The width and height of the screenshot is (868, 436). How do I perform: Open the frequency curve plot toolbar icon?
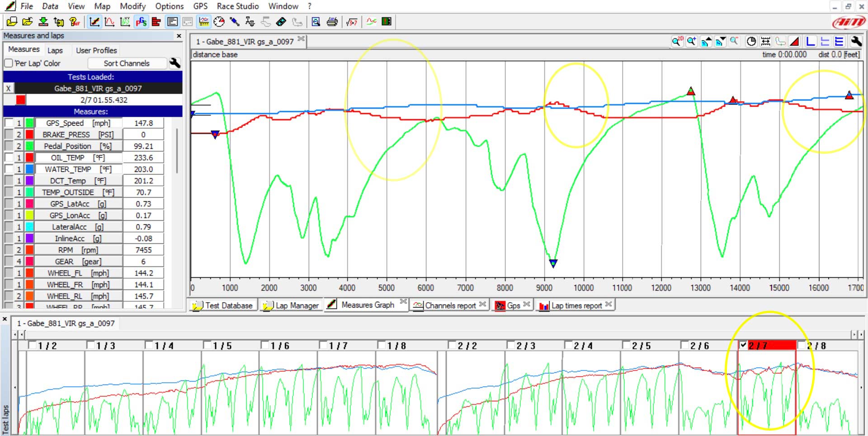(x=109, y=22)
